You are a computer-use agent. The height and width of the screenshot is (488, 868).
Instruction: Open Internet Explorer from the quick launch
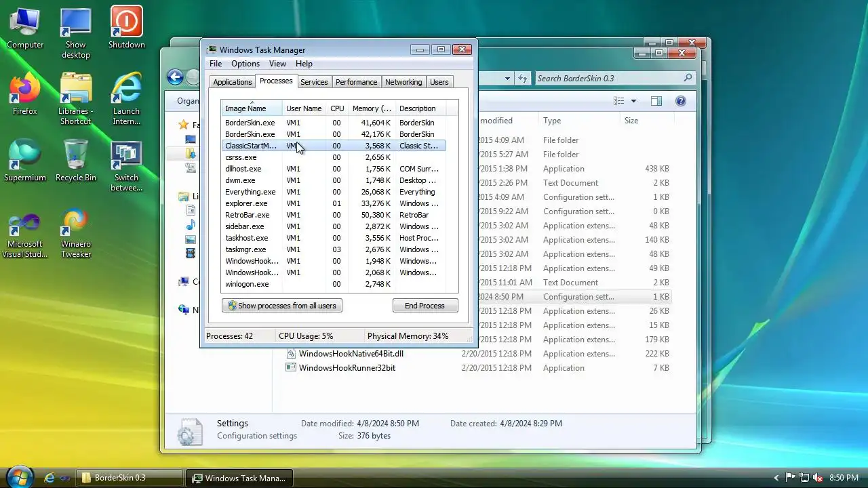pos(49,478)
